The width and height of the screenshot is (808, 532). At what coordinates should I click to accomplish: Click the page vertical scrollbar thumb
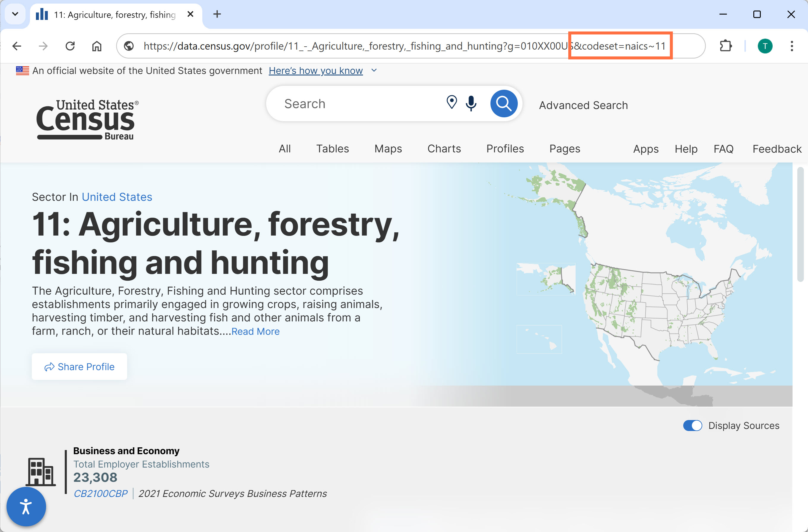[x=800, y=224]
